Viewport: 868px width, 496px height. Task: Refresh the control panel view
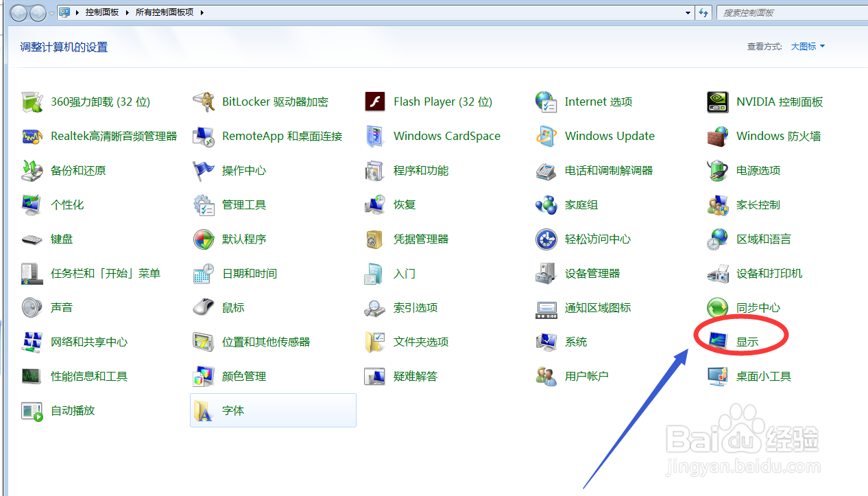tap(703, 12)
